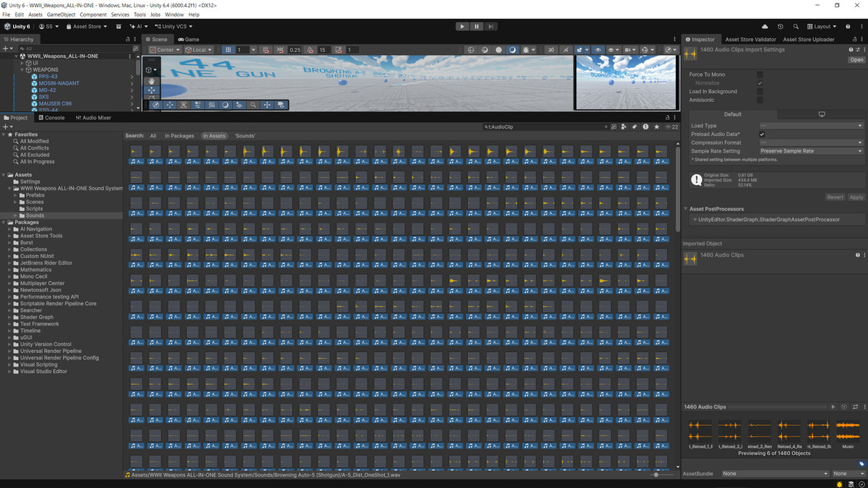Expand the UI object in Hierarchy
This screenshot has height=488, width=868.
coord(22,63)
